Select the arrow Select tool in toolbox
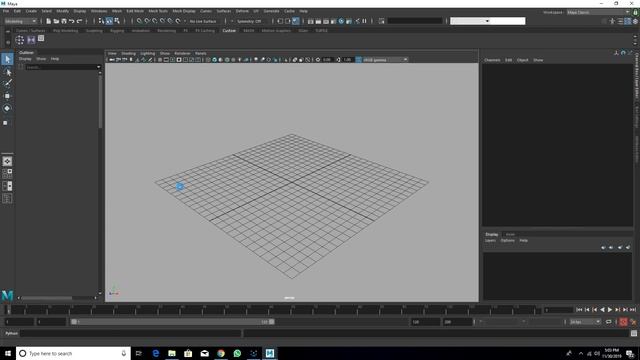The width and height of the screenshot is (640, 360). pos(7,59)
